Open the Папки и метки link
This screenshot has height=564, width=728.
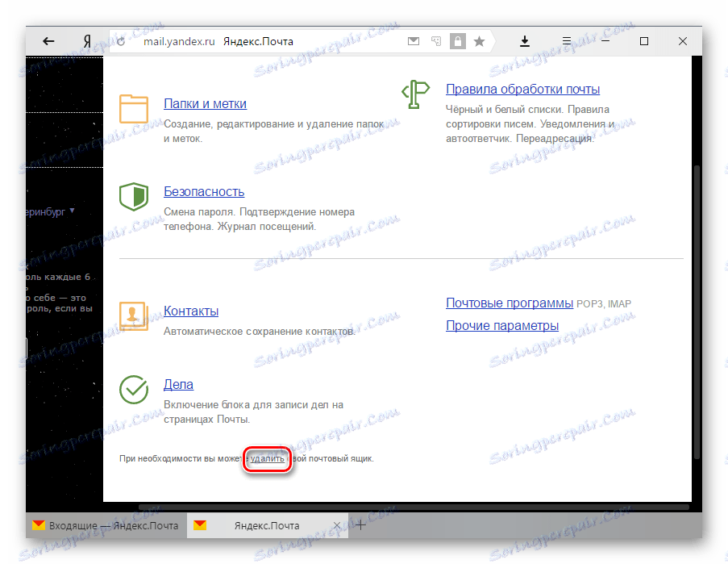206,103
